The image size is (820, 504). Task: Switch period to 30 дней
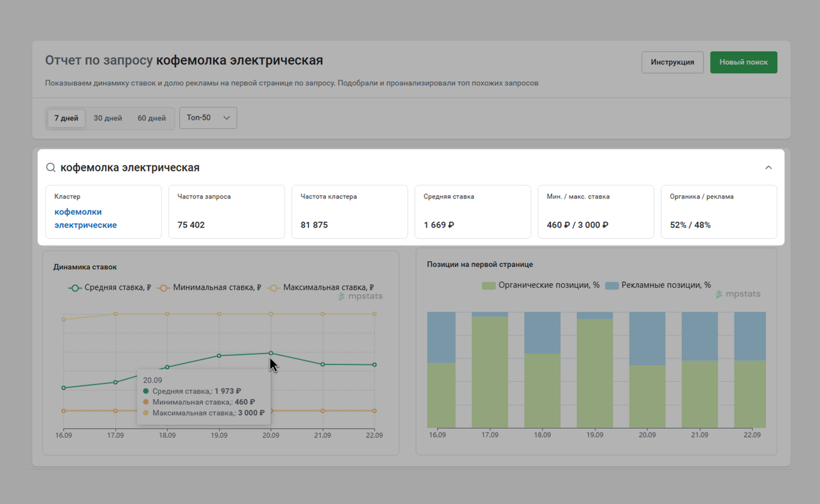click(x=108, y=118)
